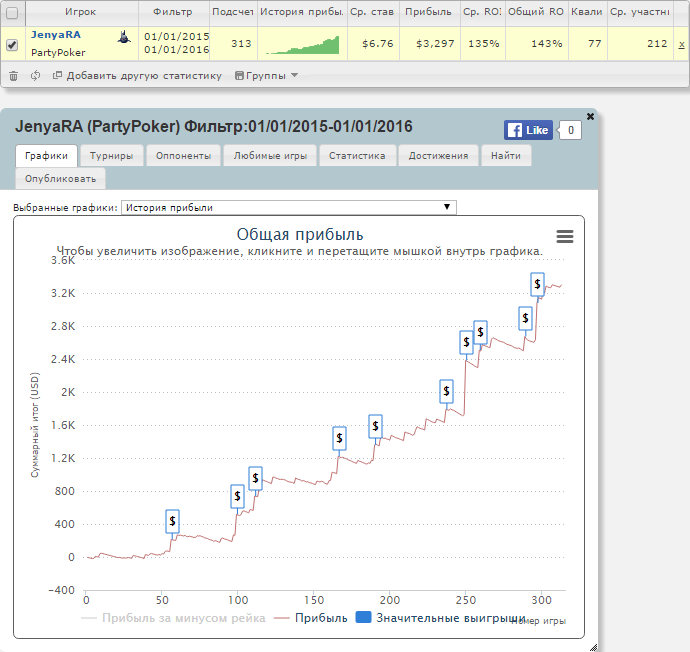Click the Like count bubble showing 0
This screenshot has width=690, height=652.
point(570,130)
